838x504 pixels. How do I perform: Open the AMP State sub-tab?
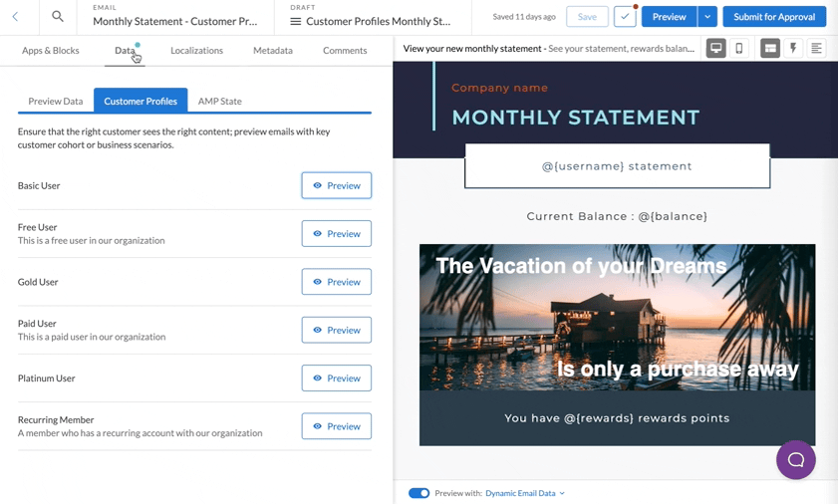click(219, 101)
